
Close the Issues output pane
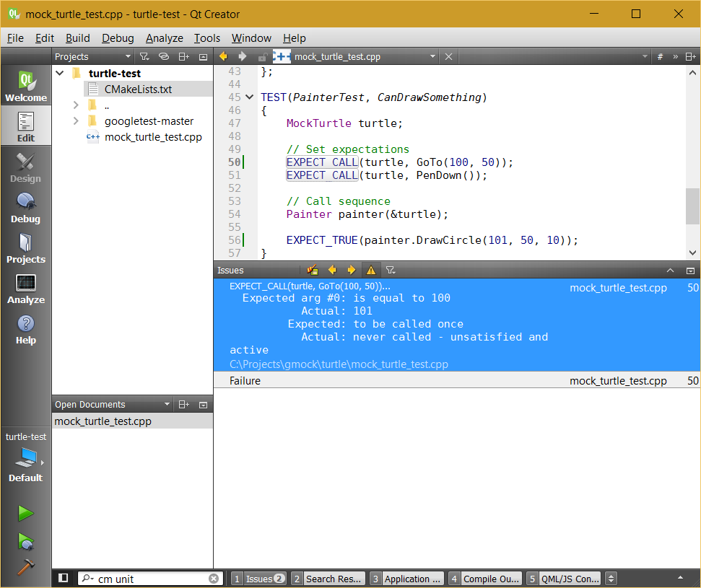point(690,271)
